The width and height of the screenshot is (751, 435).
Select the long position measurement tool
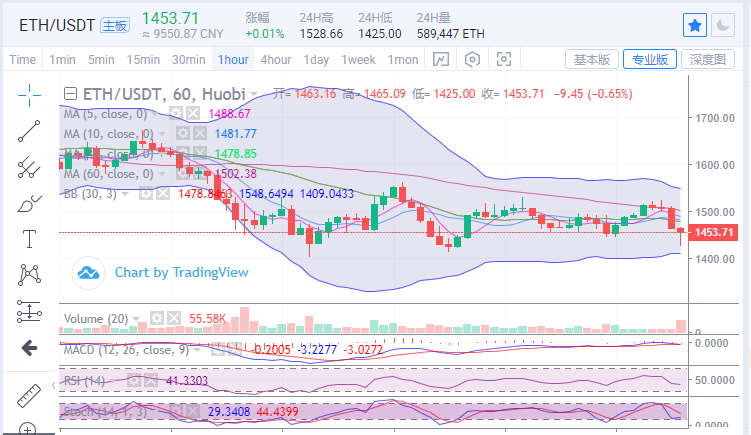pyautogui.click(x=29, y=311)
